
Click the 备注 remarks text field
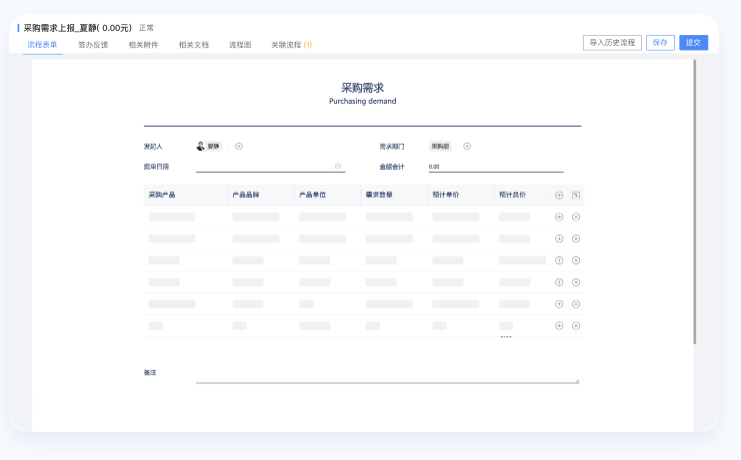[x=386, y=374]
